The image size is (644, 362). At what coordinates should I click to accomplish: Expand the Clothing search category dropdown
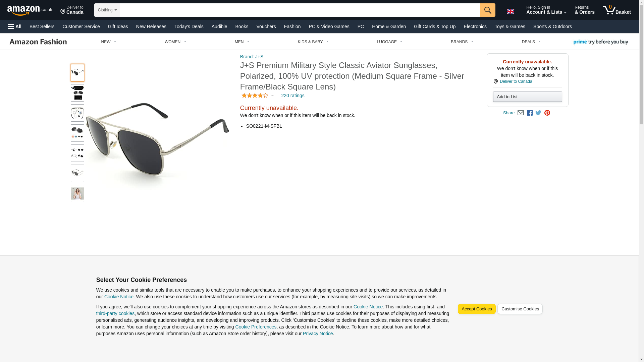click(107, 10)
